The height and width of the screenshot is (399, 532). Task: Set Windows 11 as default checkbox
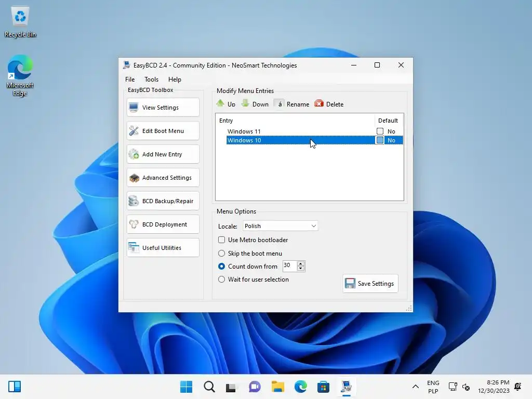point(380,131)
